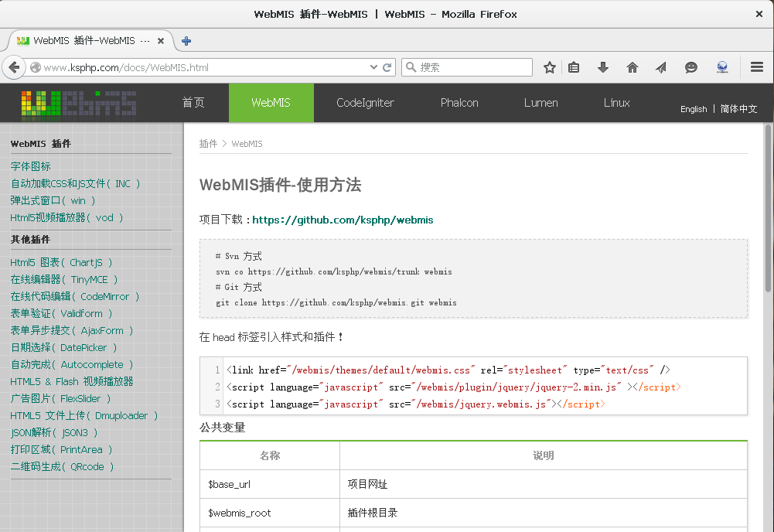774x532 pixels.
Task: Open 自动完成( Autocomplete ) link
Action: point(72,365)
